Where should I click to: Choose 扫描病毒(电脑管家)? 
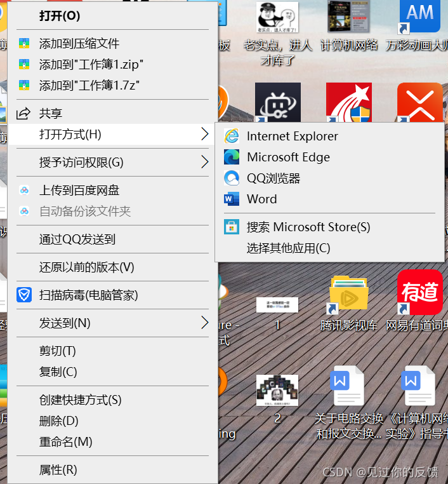click(x=112, y=295)
